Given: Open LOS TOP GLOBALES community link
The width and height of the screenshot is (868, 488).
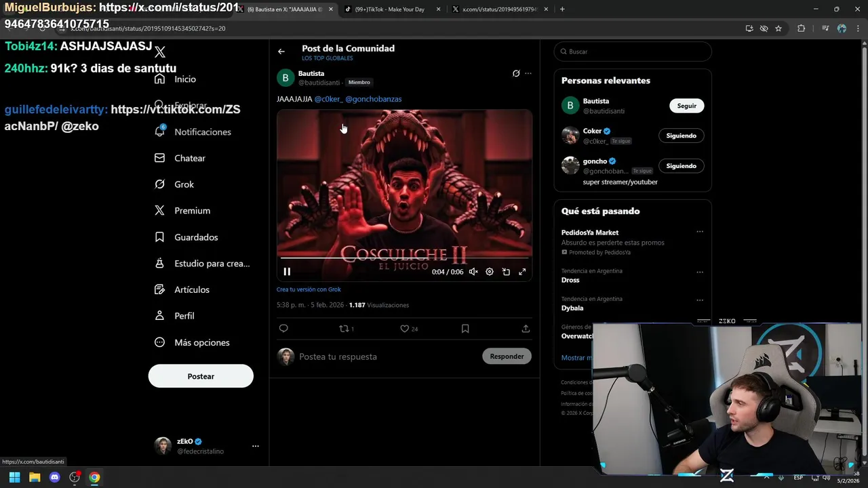Looking at the screenshot, I should [x=328, y=58].
